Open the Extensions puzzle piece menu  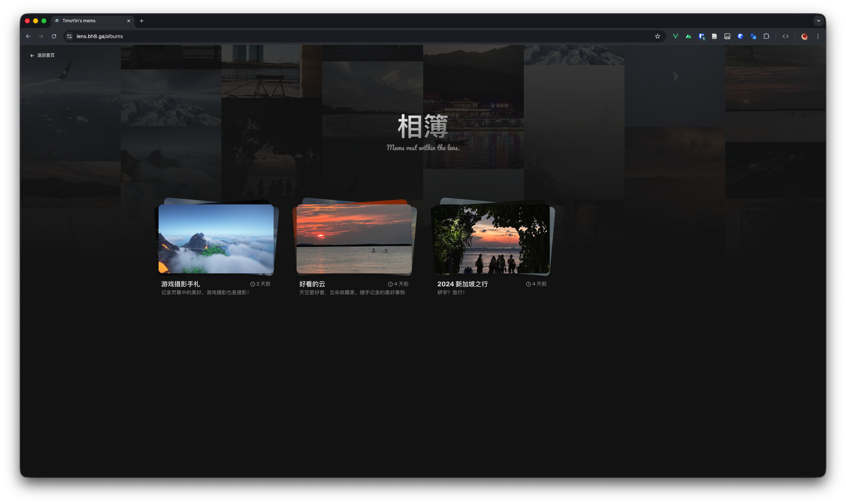click(766, 36)
